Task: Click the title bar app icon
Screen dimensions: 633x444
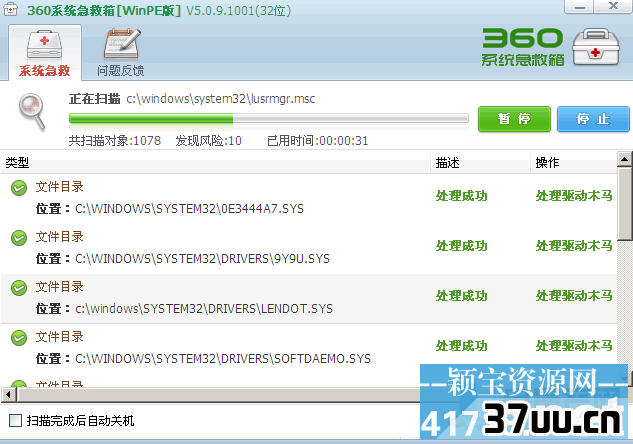Action: coord(10,9)
